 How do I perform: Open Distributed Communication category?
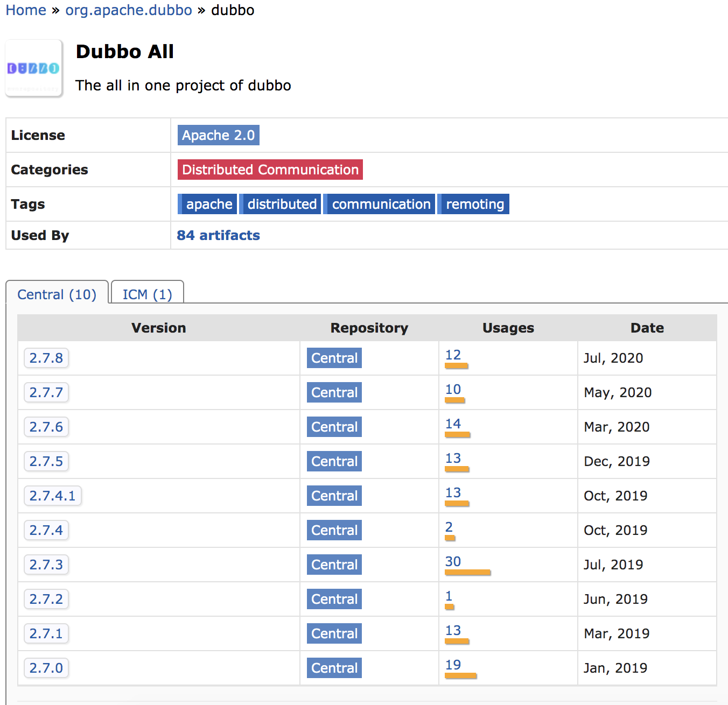pos(270,170)
